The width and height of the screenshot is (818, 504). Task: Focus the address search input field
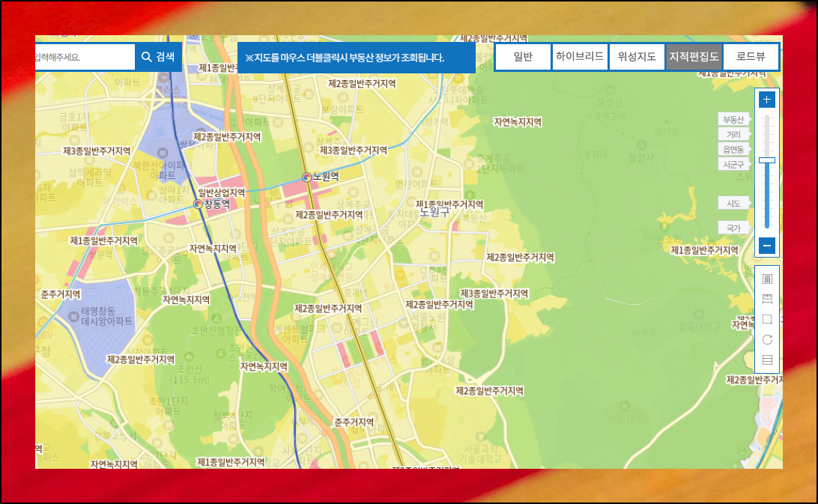click(x=85, y=57)
